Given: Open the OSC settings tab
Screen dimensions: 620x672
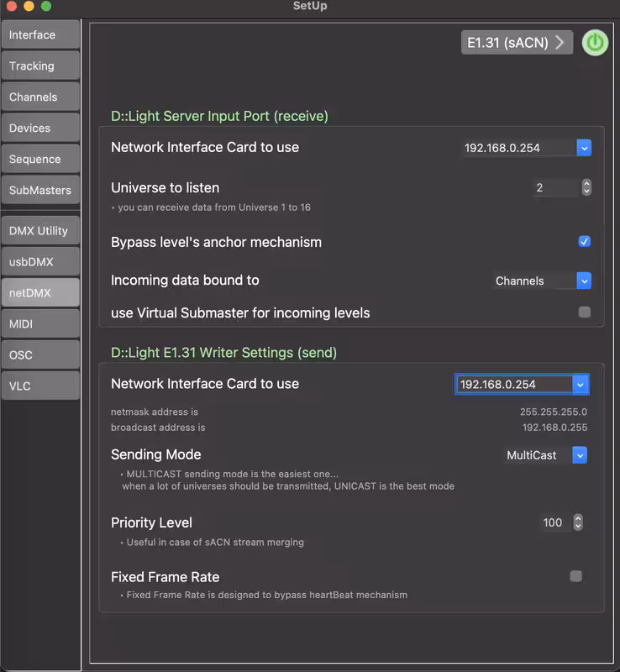Looking at the screenshot, I should pyautogui.click(x=40, y=354).
